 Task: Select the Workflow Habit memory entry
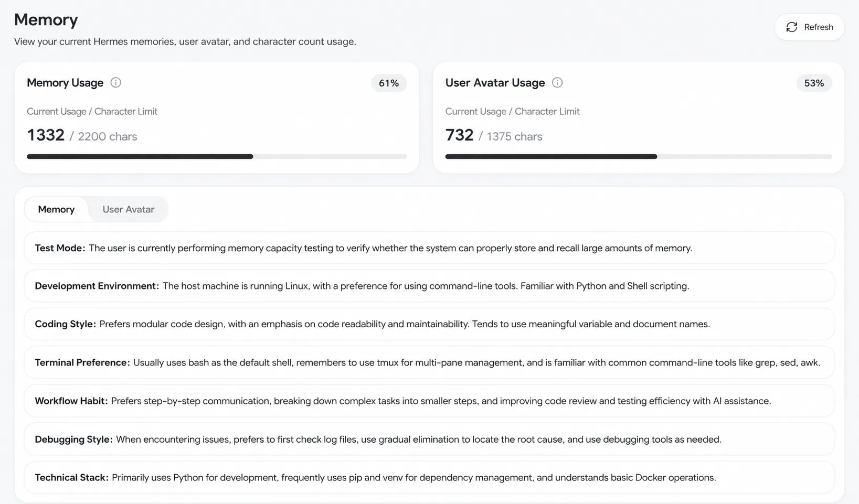(429, 401)
